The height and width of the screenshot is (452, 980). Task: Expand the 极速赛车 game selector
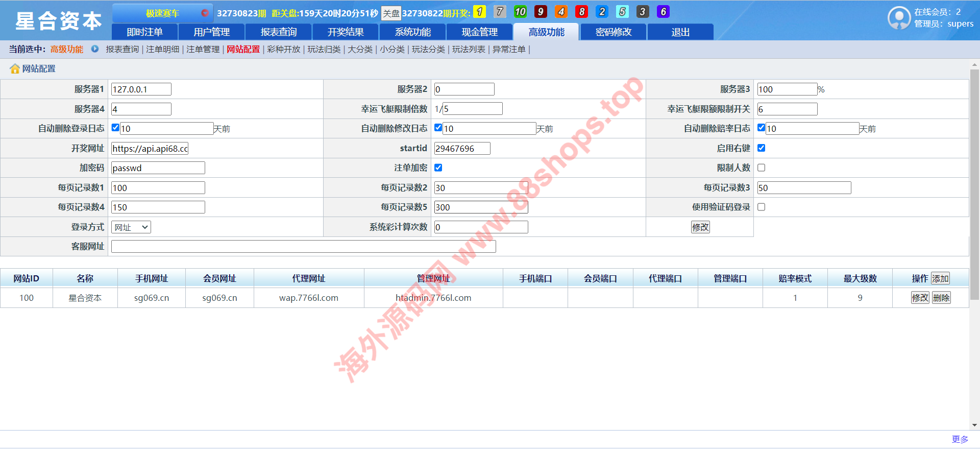click(x=162, y=13)
